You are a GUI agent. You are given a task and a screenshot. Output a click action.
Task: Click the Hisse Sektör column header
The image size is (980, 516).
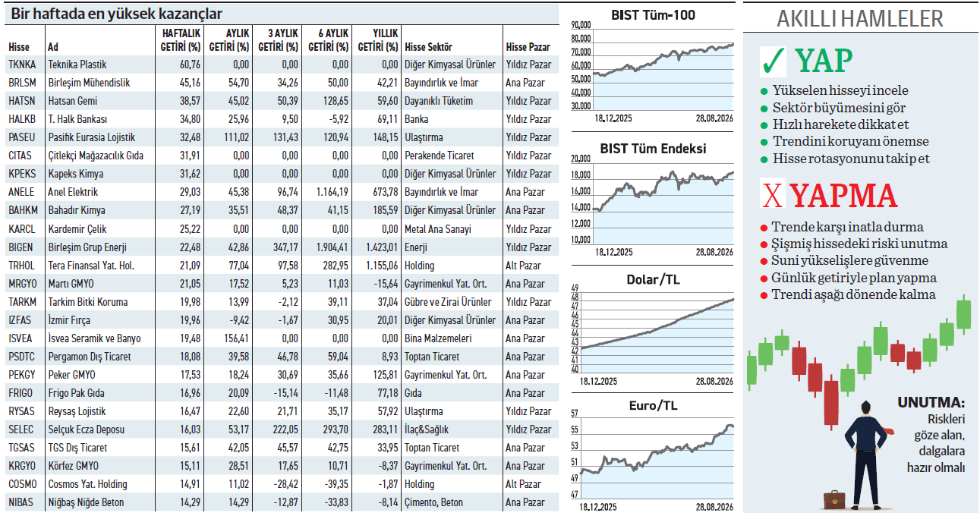pos(429,47)
